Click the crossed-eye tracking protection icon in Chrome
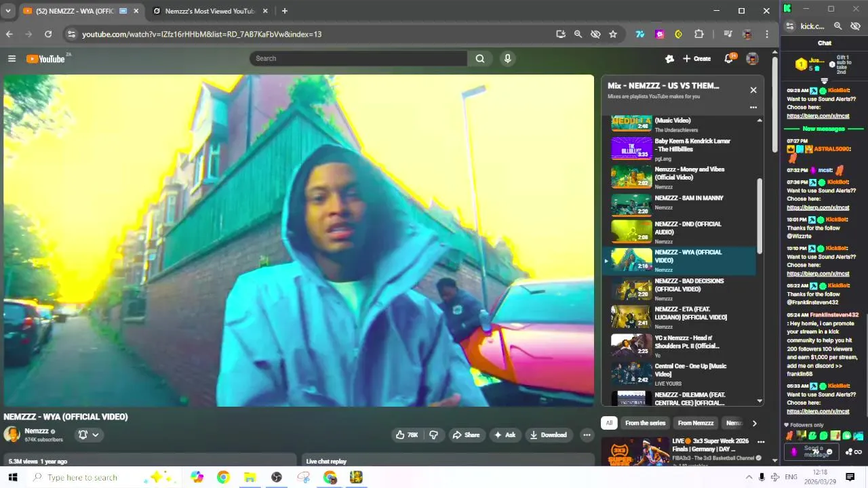Image resolution: width=868 pixels, height=488 pixels. (595, 34)
